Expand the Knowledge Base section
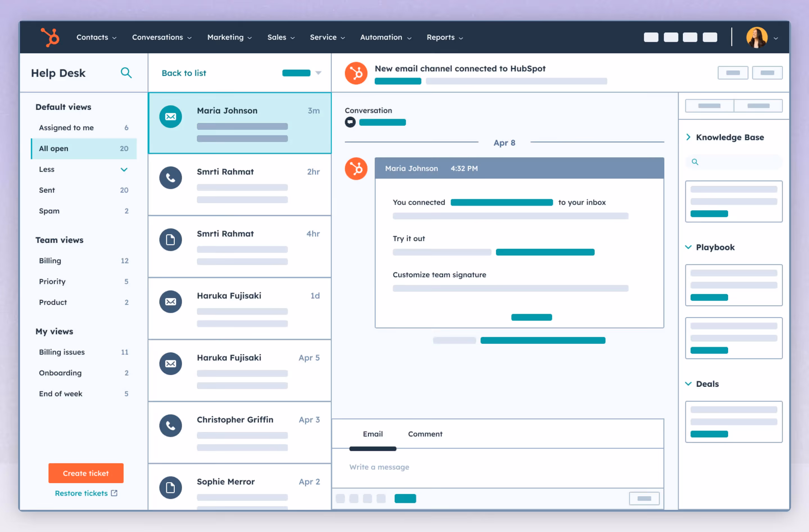Viewport: 809px width, 532px height. [688, 137]
